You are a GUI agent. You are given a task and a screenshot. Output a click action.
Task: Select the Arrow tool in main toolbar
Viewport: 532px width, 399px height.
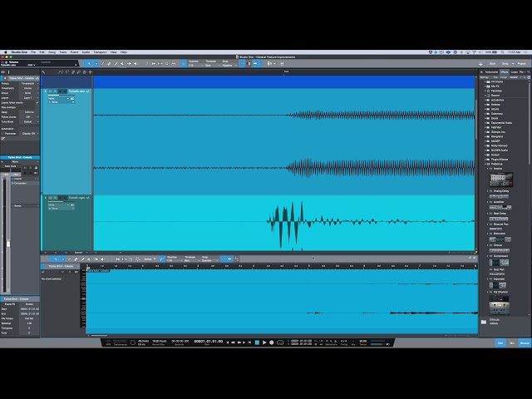(x=89, y=63)
